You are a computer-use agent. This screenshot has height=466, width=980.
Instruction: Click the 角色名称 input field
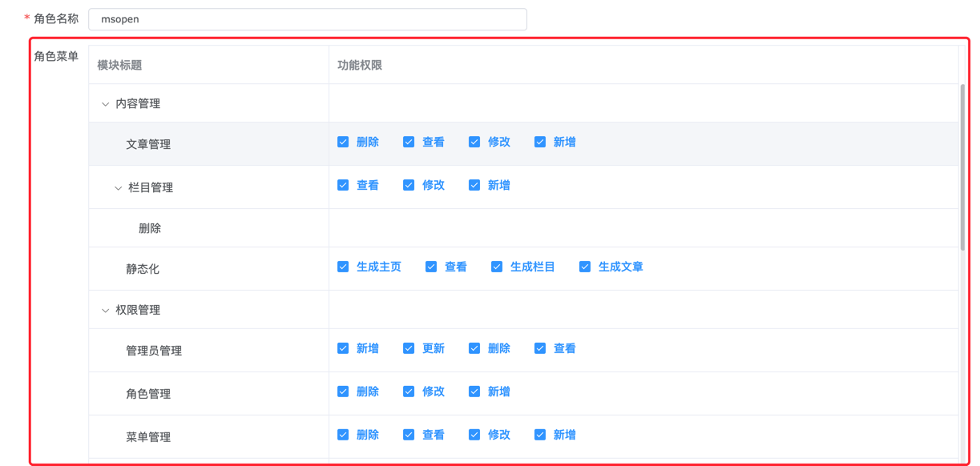coord(307,19)
